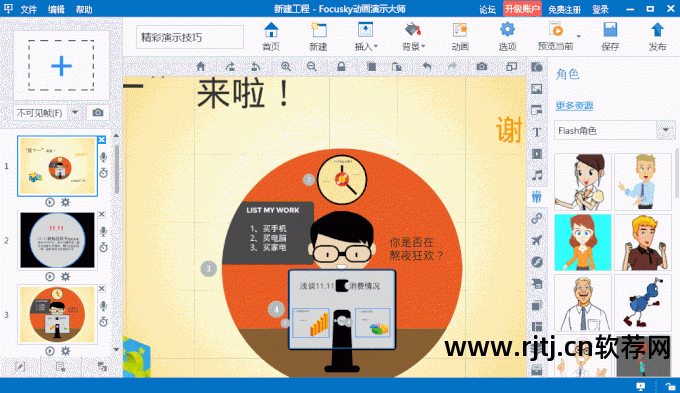
Task: Add a new frame with plus box
Action: click(61, 66)
